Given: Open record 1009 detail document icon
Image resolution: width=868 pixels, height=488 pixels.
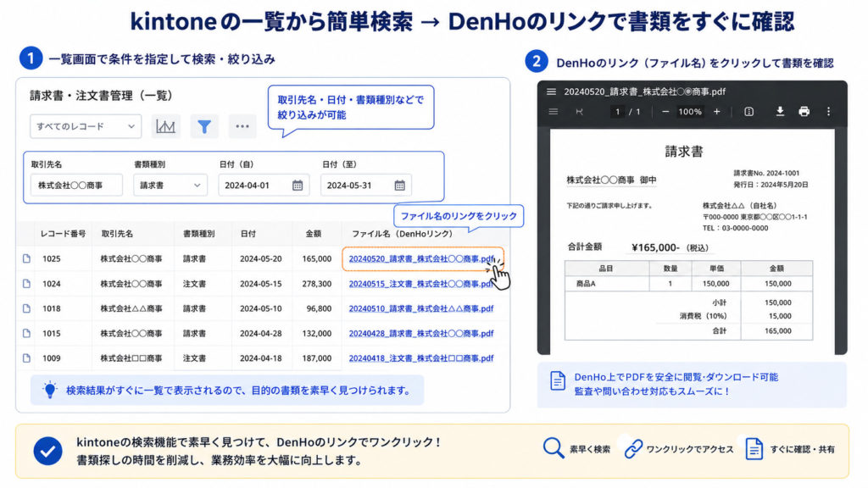Looking at the screenshot, I should (26, 358).
